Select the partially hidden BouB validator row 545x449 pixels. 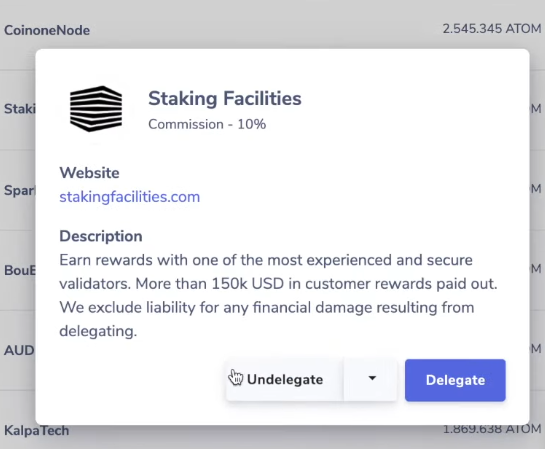coord(17,270)
